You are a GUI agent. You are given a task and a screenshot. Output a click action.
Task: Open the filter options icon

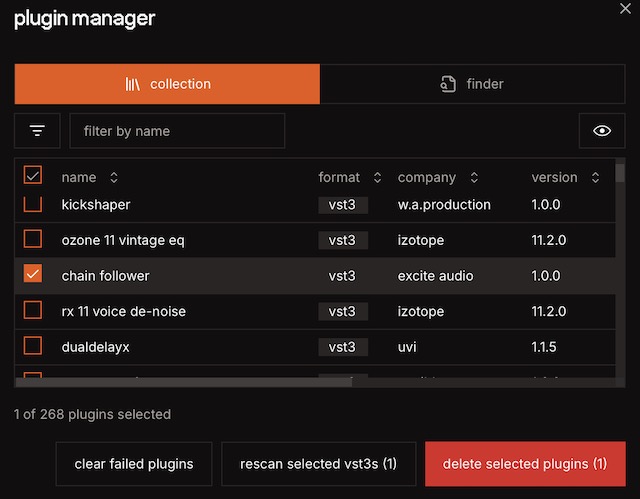37,131
